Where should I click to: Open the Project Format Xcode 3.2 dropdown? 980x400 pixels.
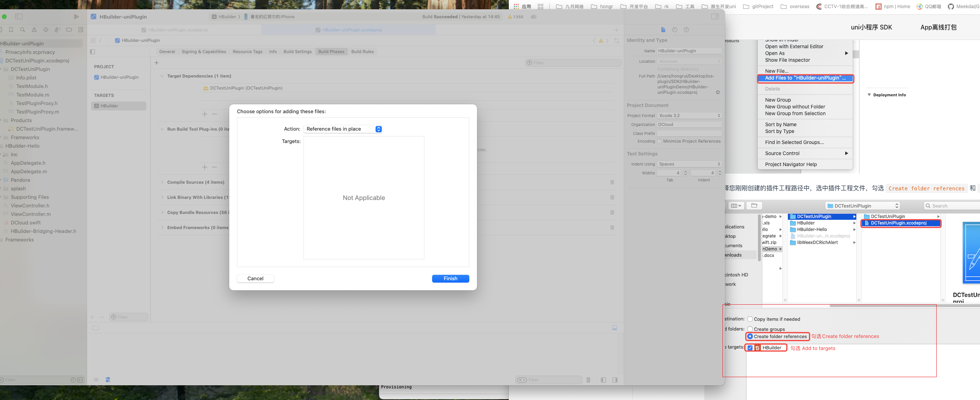[689, 116]
